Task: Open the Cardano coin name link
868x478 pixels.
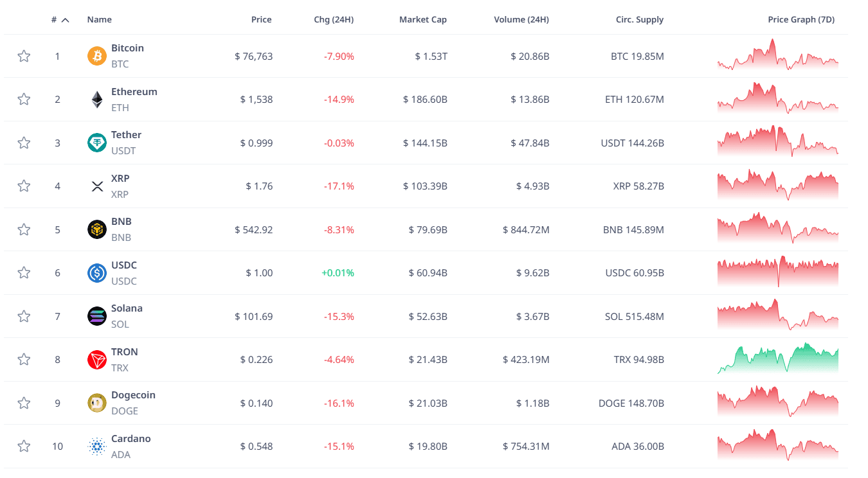Action: click(131, 439)
